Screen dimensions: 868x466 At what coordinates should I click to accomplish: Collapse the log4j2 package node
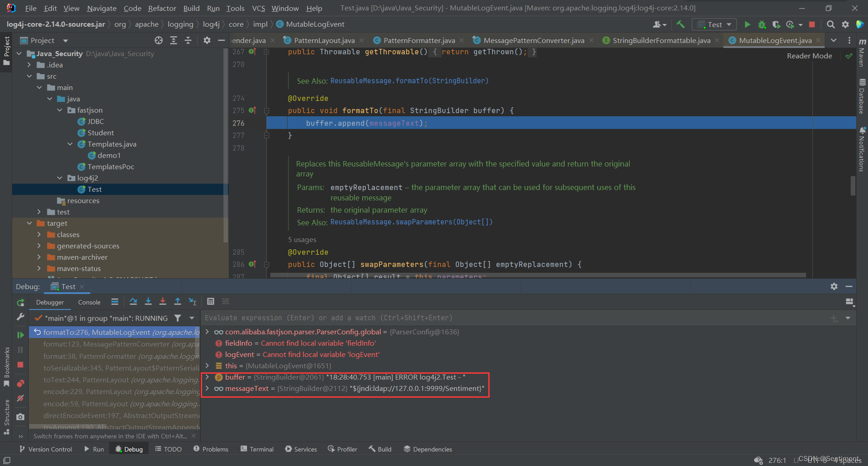[x=60, y=178]
